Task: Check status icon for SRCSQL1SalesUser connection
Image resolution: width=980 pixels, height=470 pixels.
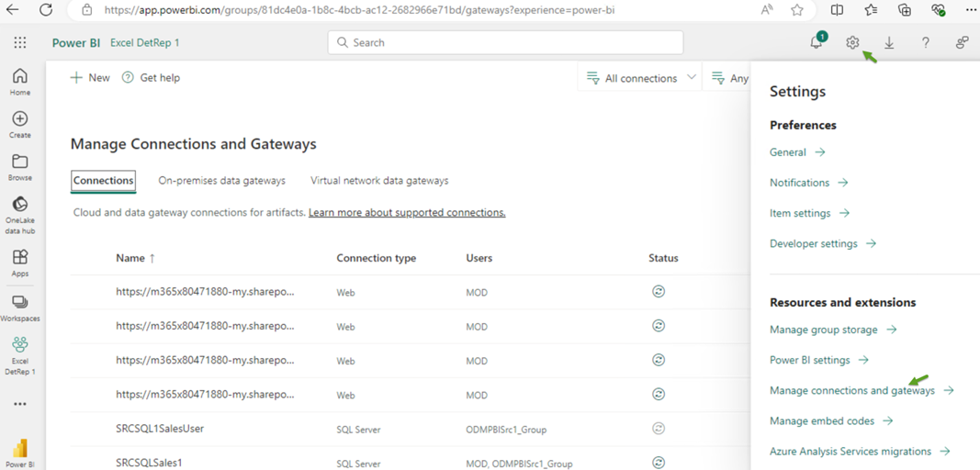Action: [x=659, y=429]
